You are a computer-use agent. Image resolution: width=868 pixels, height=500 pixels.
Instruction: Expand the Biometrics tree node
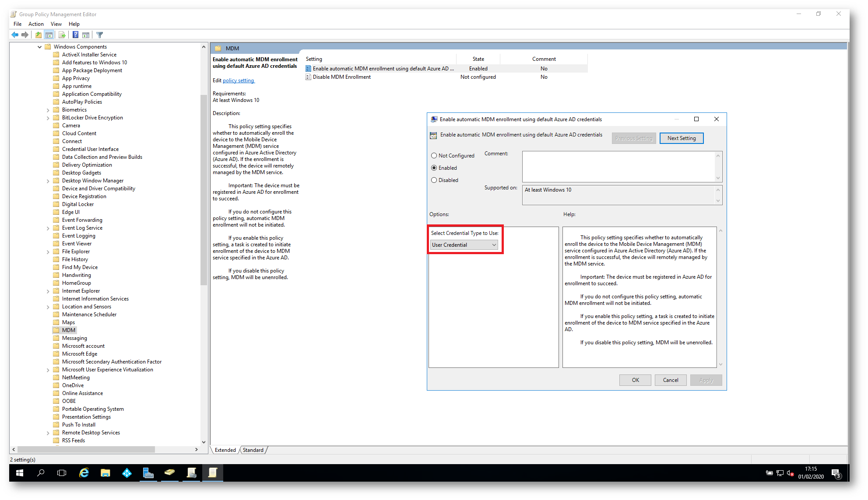pyautogui.click(x=48, y=110)
